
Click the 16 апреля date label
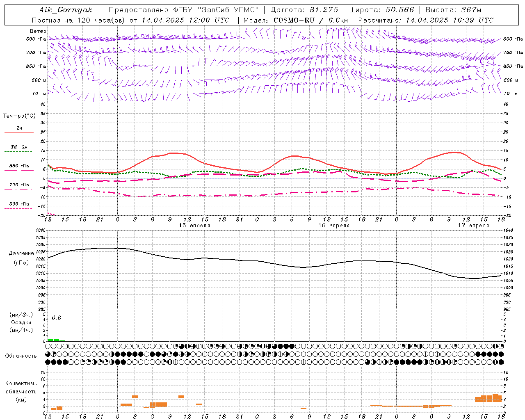click(334, 226)
